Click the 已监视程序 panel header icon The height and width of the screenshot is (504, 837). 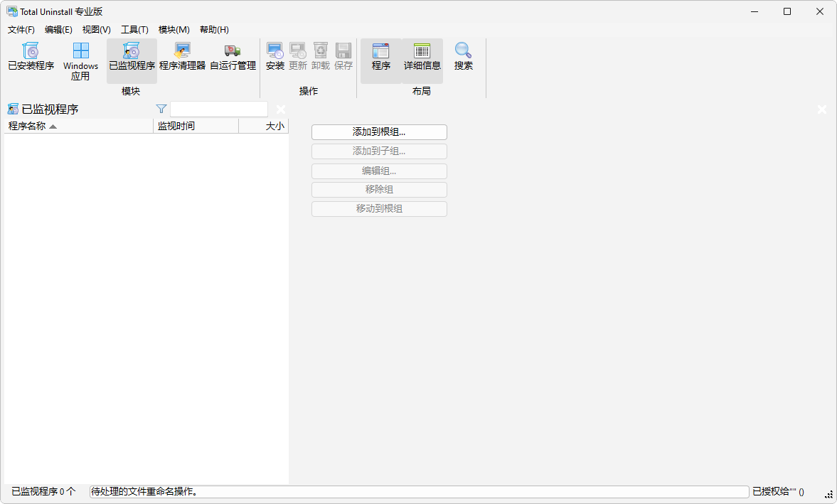(x=12, y=109)
